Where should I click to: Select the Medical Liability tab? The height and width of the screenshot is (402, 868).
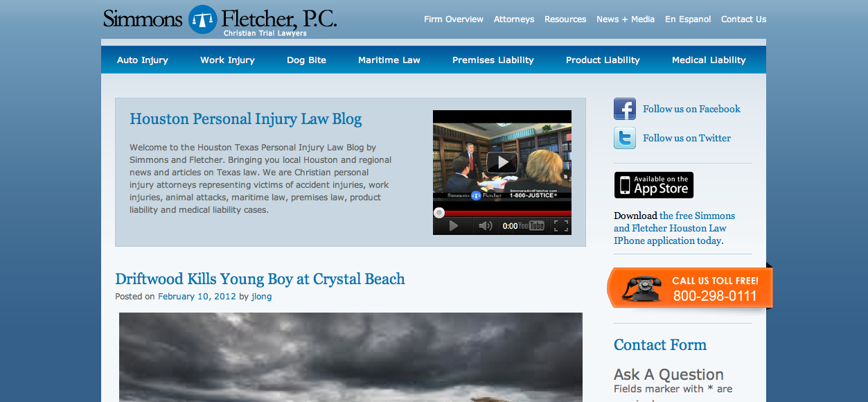tap(709, 60)
